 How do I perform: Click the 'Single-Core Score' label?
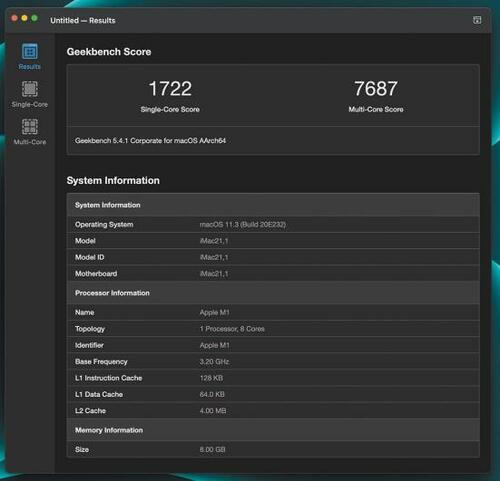[x=170, y=109]
